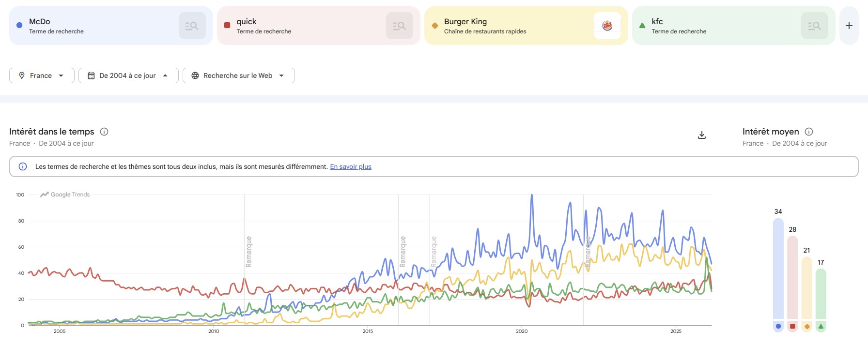Open the Recherche sur le Web dropdown

coord(238,75)
